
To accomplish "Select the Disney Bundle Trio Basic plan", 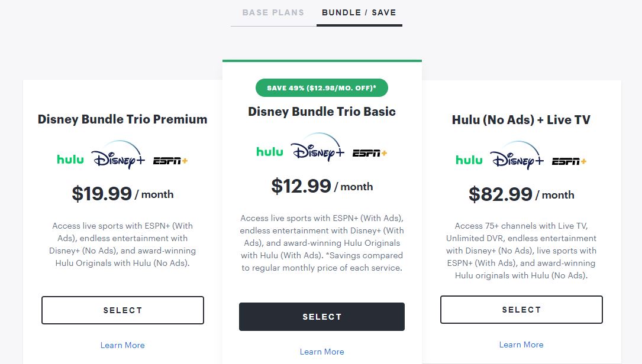I will 322,316.
